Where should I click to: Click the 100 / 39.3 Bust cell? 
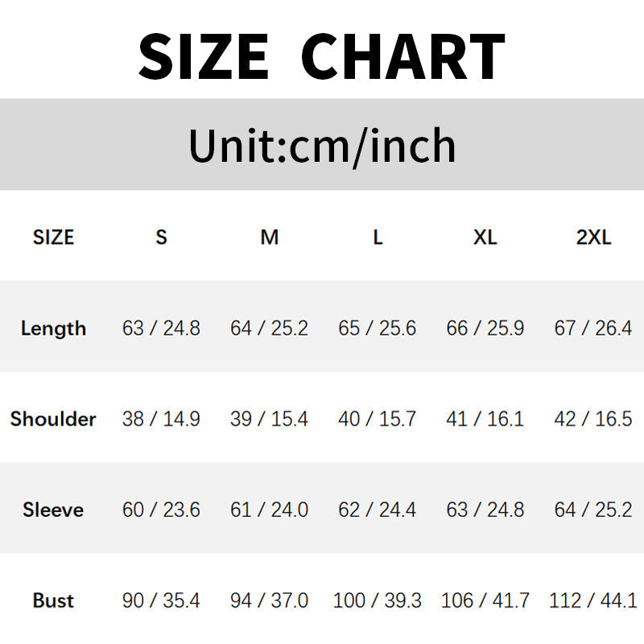click(377, 601)
